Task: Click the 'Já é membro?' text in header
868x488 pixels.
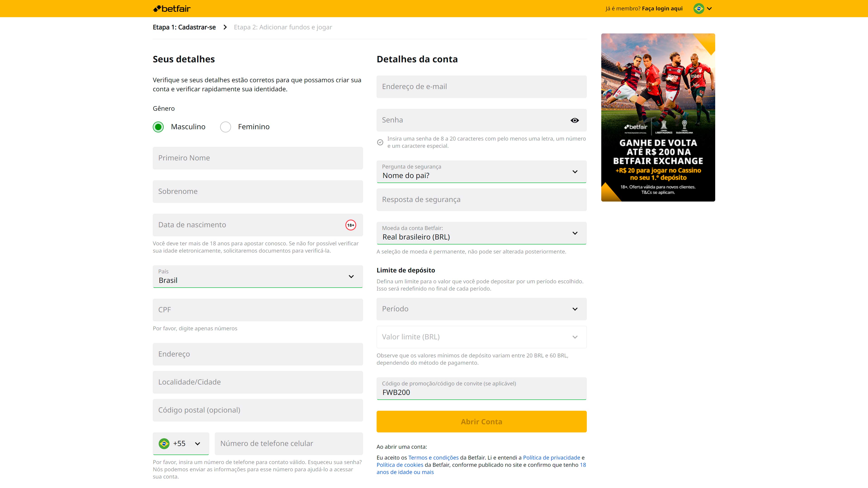Action: 623,9
